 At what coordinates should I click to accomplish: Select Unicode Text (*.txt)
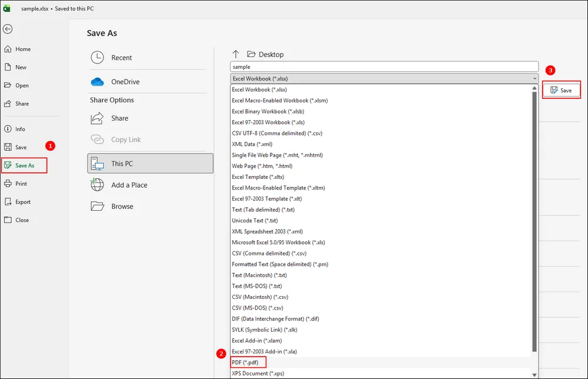(x=382, y=221)
